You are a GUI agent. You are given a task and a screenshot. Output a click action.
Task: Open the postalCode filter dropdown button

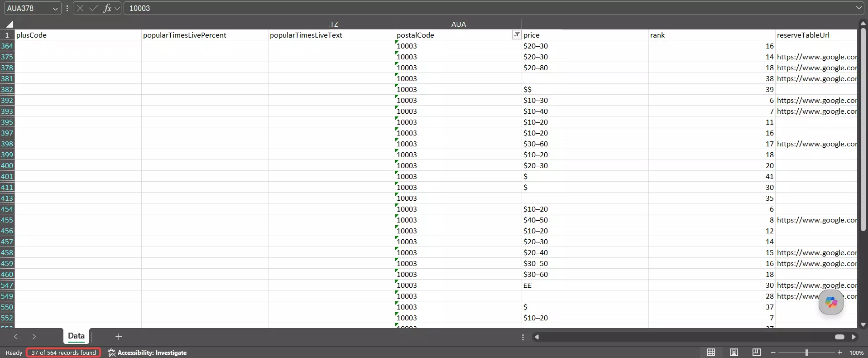point(516,35)
